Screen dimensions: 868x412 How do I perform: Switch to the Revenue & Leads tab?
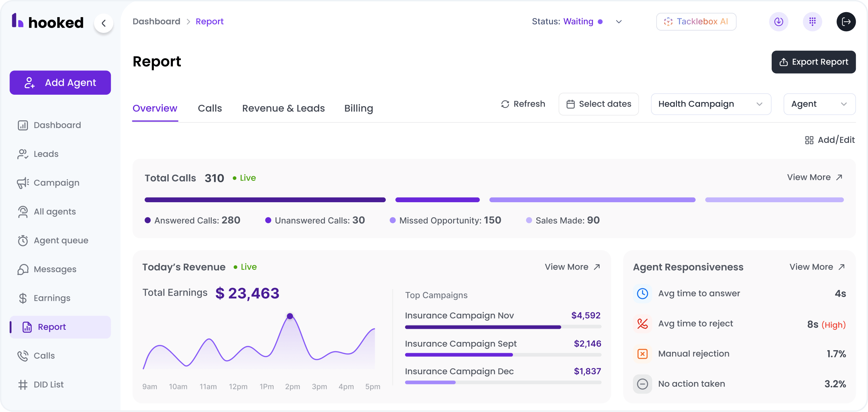[x=283, y=108]
